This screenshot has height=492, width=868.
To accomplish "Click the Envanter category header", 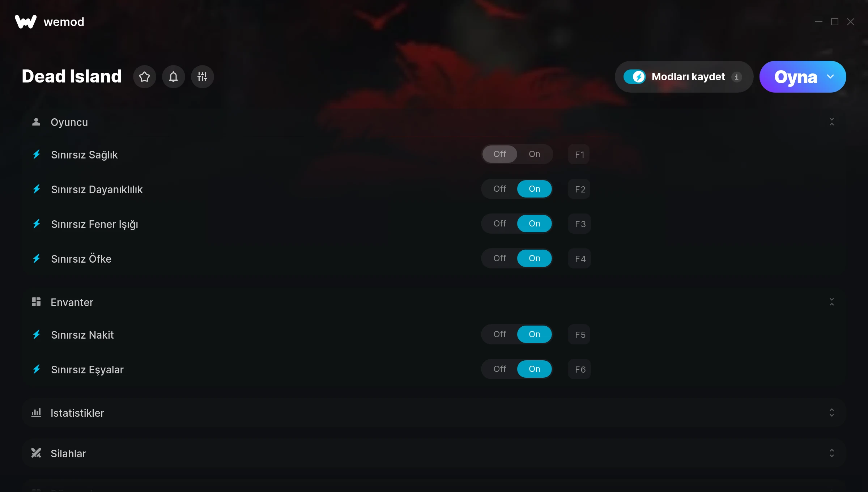I will (x=434, y=302).
